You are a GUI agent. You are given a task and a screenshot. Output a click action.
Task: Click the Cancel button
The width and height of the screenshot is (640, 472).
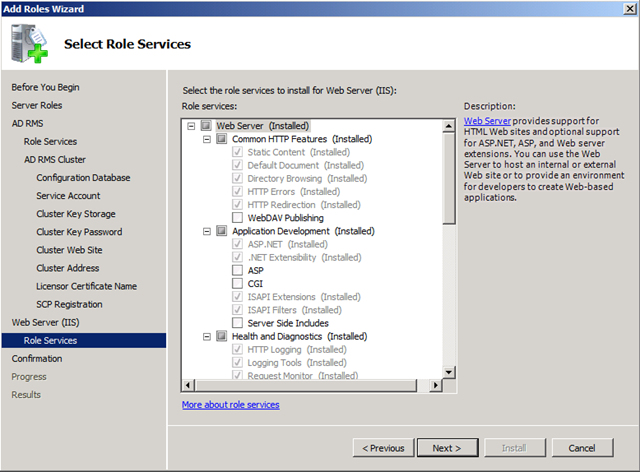tap(582, 448)
